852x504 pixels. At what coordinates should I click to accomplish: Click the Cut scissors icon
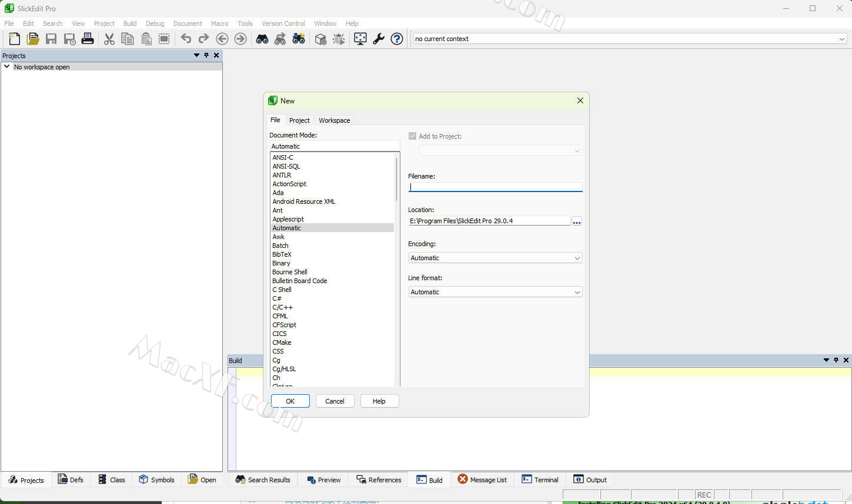tap(109, 39)
